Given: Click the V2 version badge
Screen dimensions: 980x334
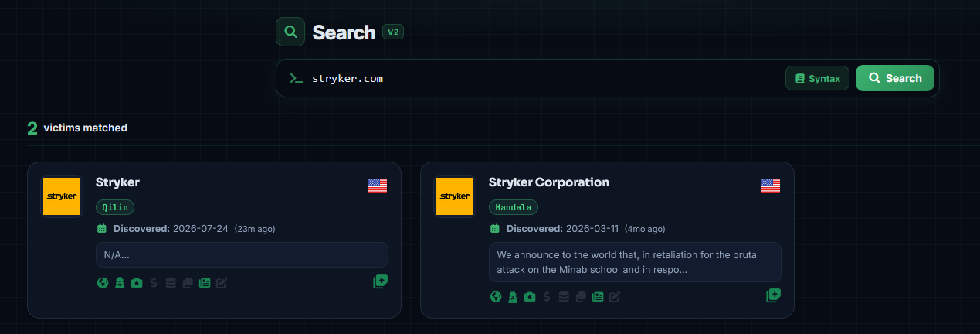Looking at the screenshot, I should (393, 32).
